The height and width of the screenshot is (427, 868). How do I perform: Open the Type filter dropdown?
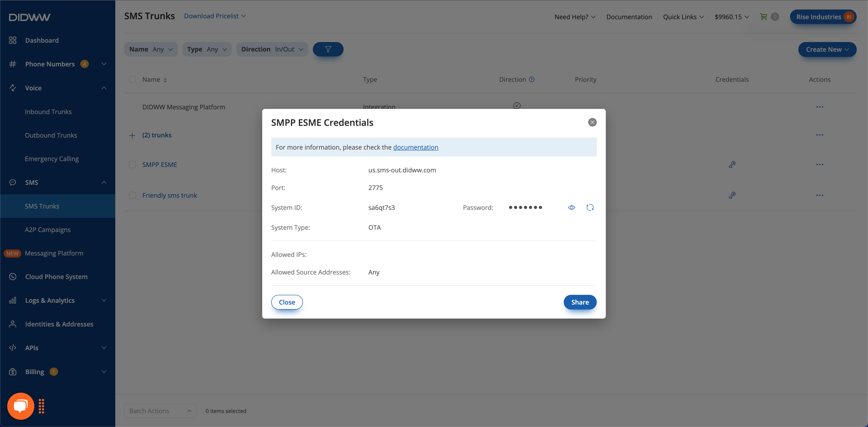[207, 49]
